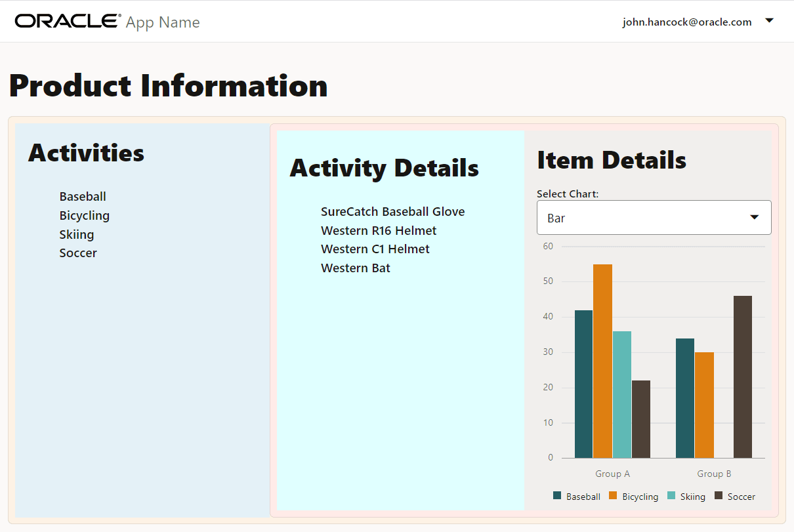Choose SureCatch Baseball Glove item

coord(393,212)
